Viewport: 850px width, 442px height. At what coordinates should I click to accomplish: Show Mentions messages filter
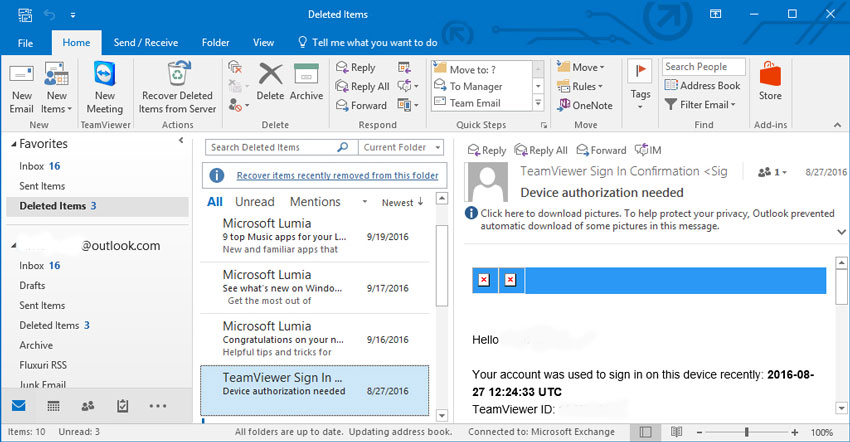click(x=315, y=202)
